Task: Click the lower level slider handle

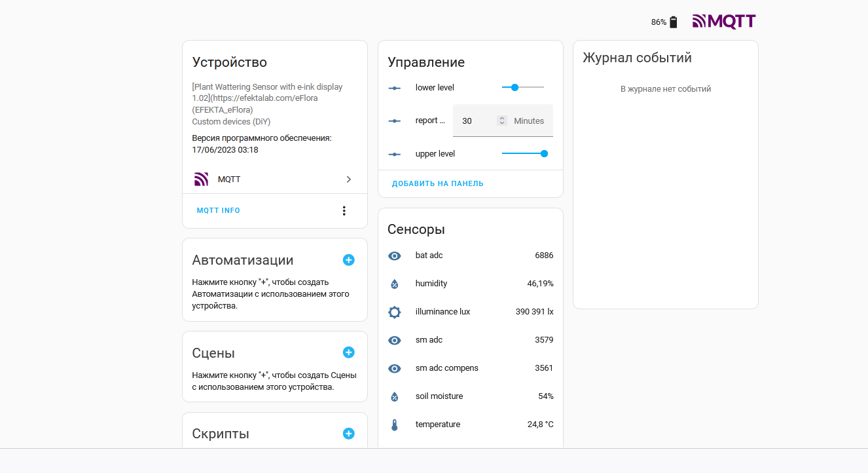Action: (515, 87)
